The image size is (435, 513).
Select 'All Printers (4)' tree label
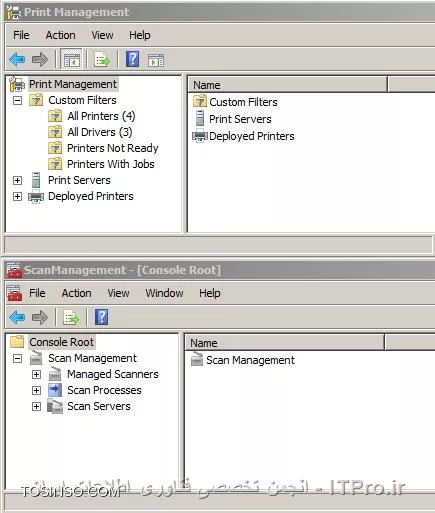tap(101, 116)
